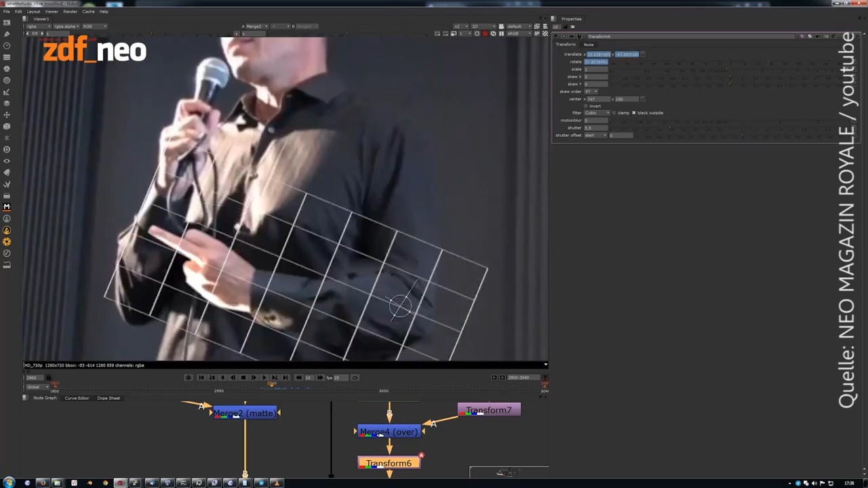Jump to last frame in timeline controls
Image resolution: width=868 pixels, height=488 pixels.
[x=285, y=378]
